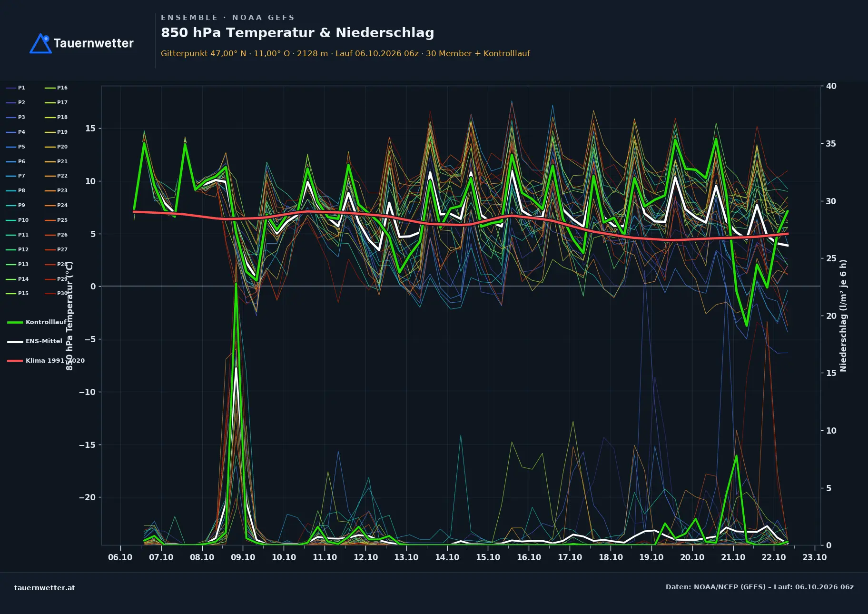
Task: Click the red Klima 1991-2020 legend swatch
Action: [15, 361]
